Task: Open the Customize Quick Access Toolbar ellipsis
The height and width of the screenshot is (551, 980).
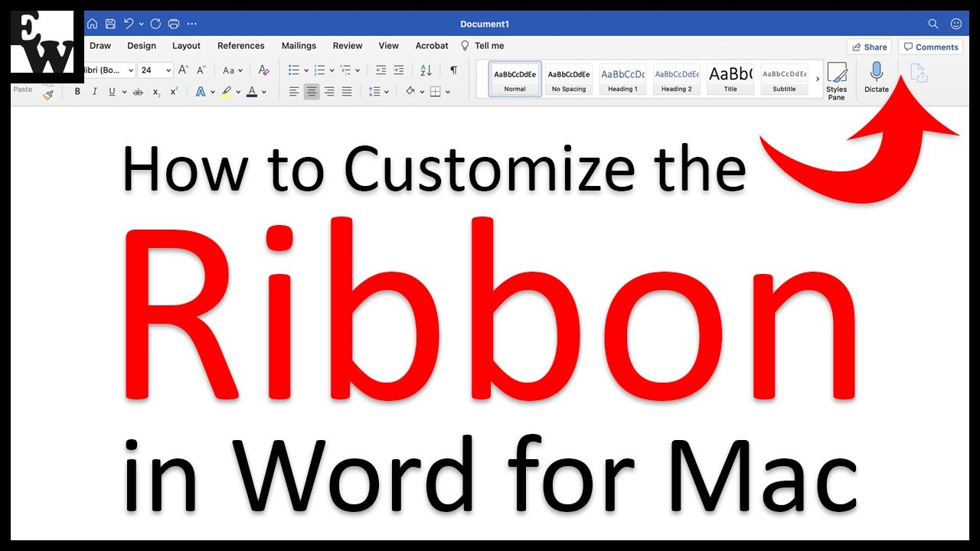Action: click(x=192, y=24)
